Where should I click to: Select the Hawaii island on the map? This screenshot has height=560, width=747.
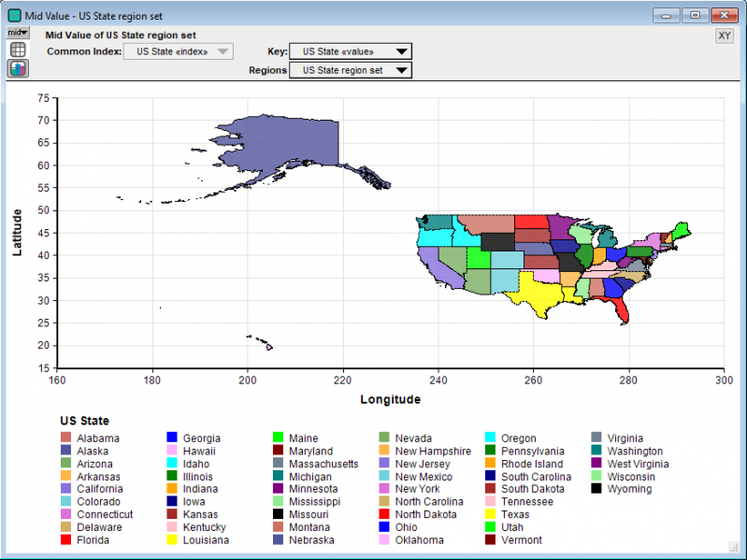(269, 347)
